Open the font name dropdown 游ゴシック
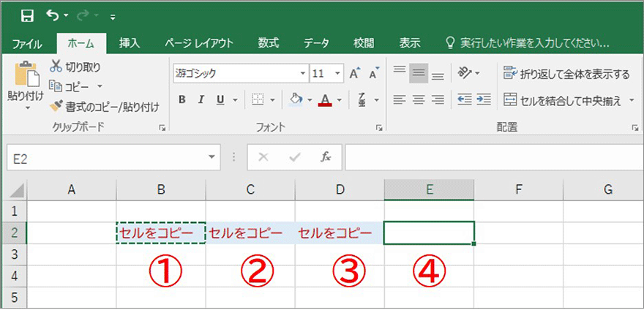 tap(302, 74)
